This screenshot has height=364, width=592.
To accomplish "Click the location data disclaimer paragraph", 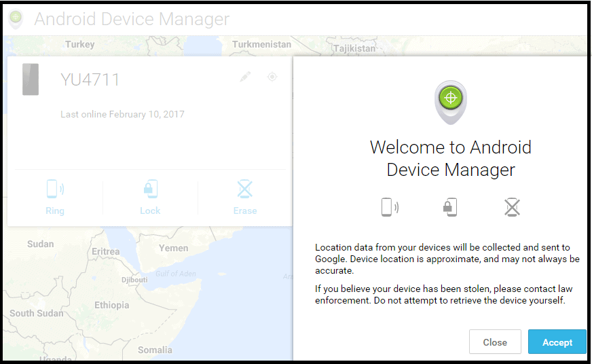I will pyautogui.click(x=447, y=259).
